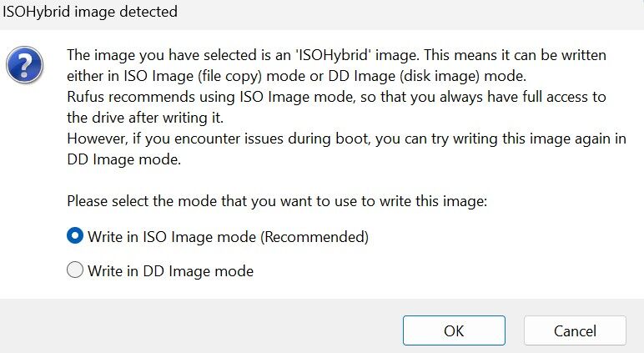Click the "Write in DD Image mode" label
This screenshot has width=644, height=353.
[170, 270]
